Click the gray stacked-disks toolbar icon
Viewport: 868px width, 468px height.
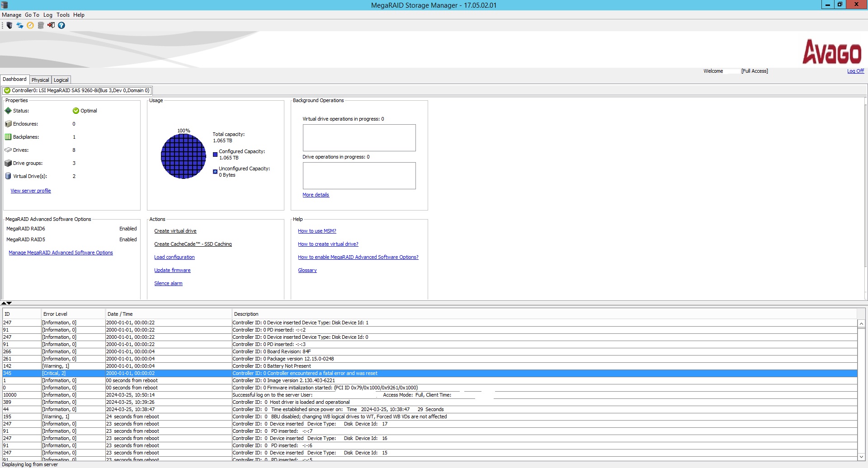(x=41, y=25)
